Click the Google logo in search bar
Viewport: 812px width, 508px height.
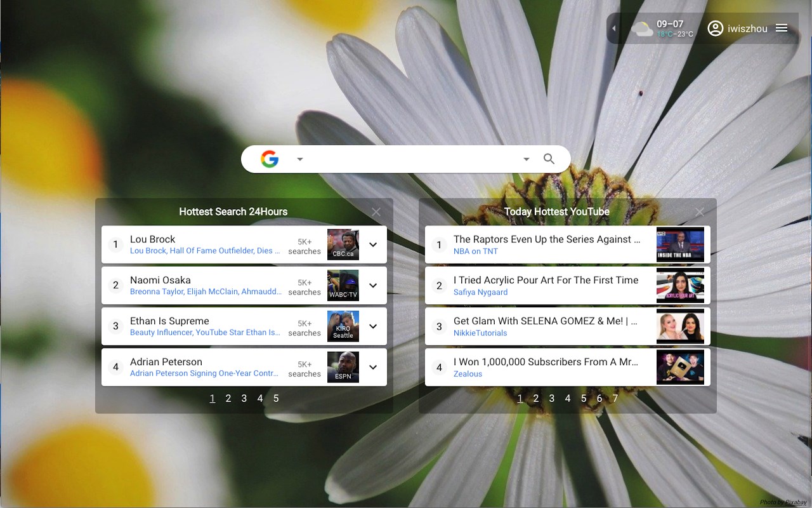270,159
